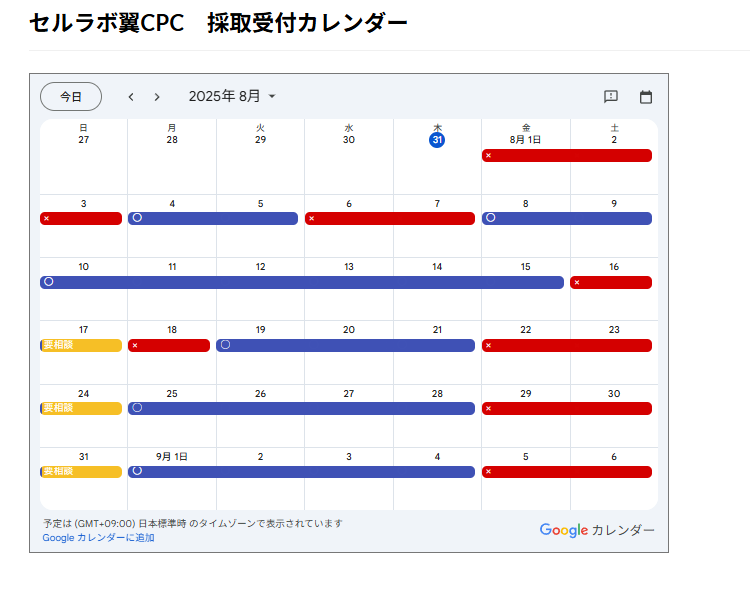Image resolution: width=750 pixels, height=602 pixels.
Task: Open the blue ○ event starting August 19
Action: [x=345, y=345]
